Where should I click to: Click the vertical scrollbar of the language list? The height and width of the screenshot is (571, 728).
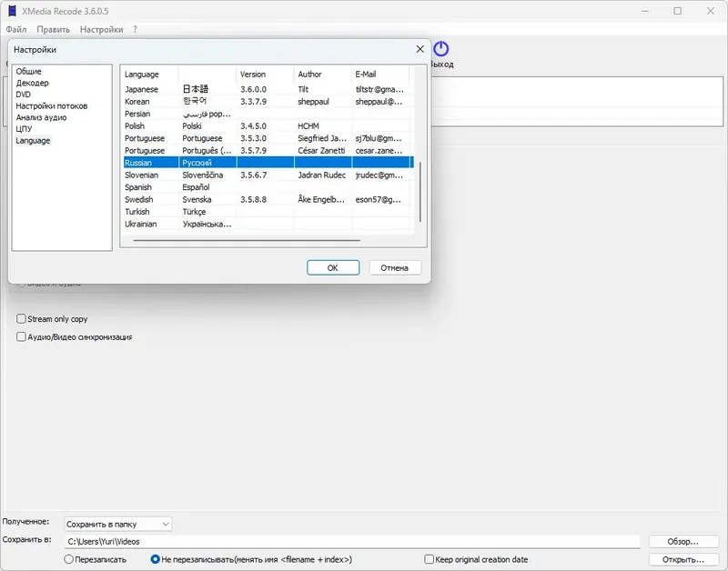(420, 192)
